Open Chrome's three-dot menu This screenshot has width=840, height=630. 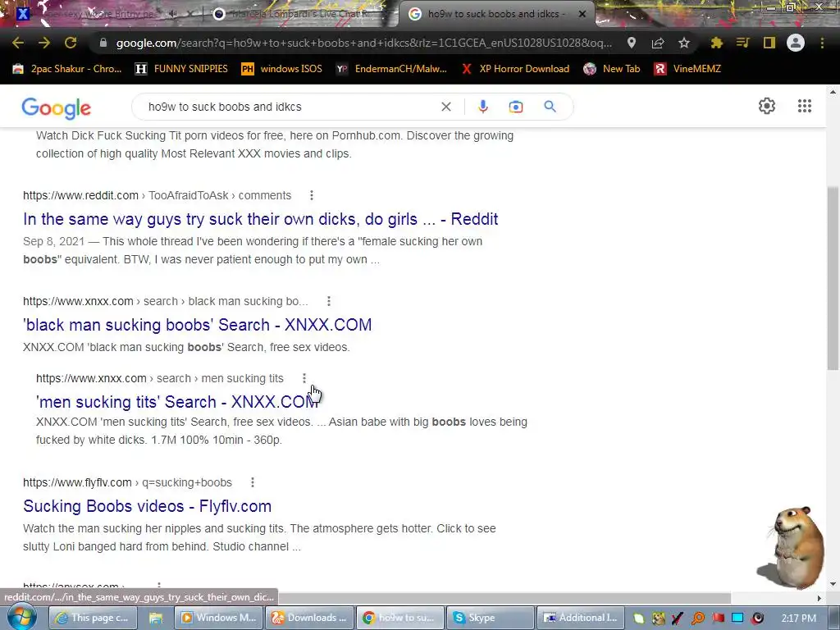(x=822, y=43)
